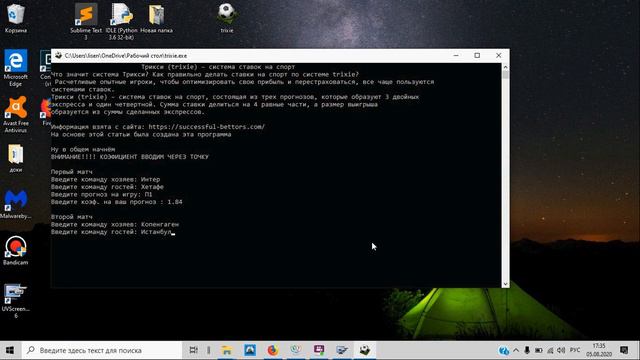Switch to Firefox in taskbar
This screenshot has height=360, width=640.
point(273,350)
